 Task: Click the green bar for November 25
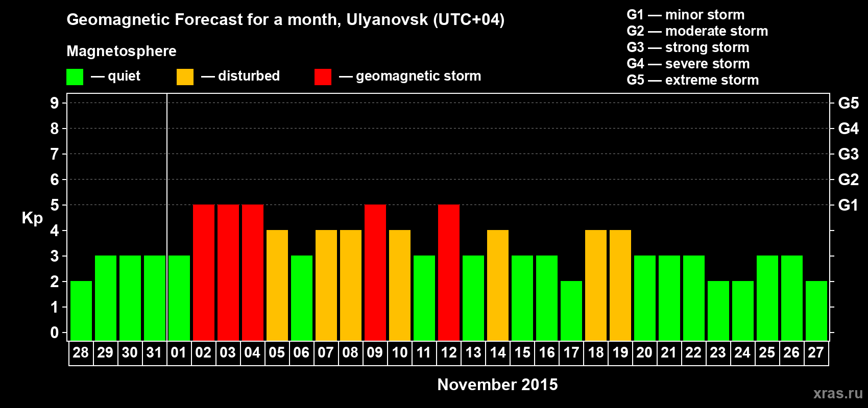[767, 298]
